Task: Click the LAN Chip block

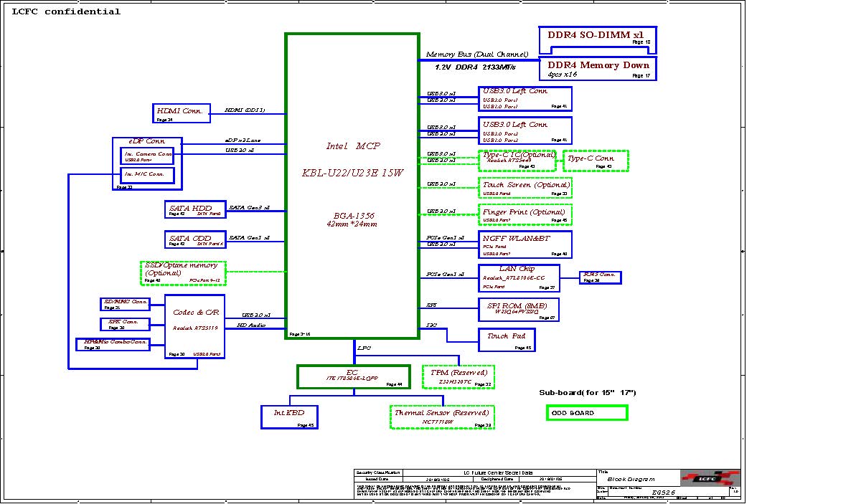Action: coord(519,278)
